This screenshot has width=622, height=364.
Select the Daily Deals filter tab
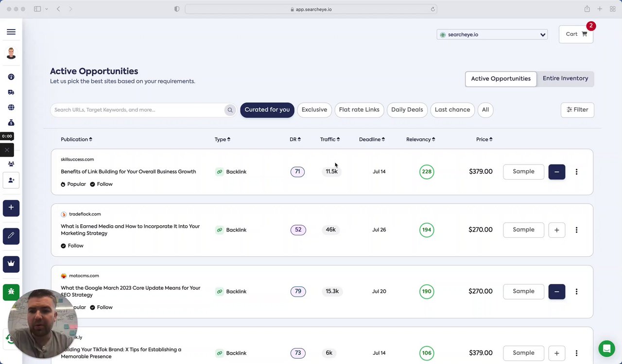coord(407,110)
